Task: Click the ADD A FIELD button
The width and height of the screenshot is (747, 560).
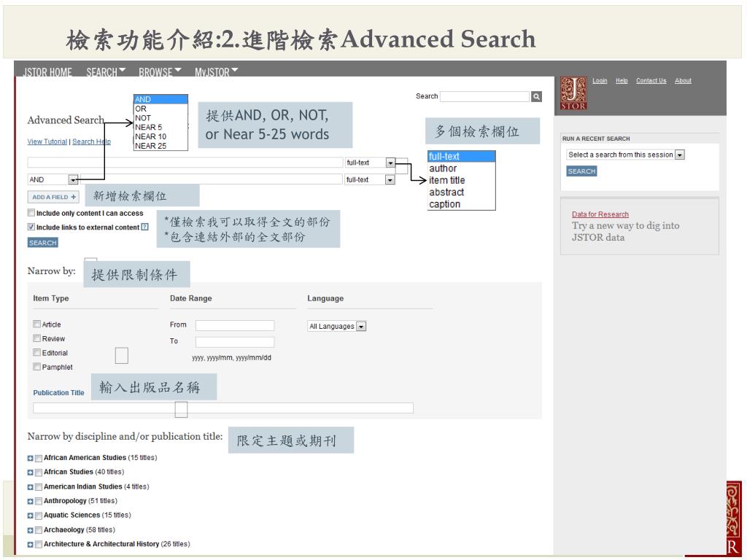Action: pyautogui.click(x=53, y=197)
